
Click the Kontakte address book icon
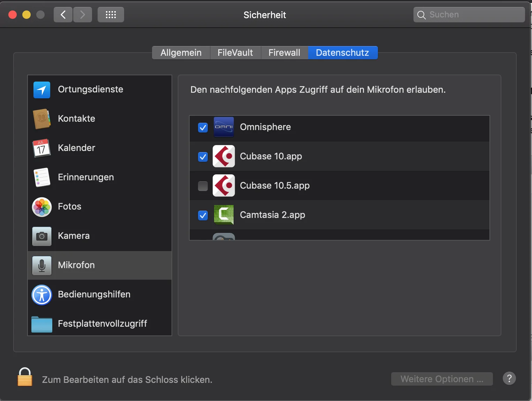tap(42, 119)
